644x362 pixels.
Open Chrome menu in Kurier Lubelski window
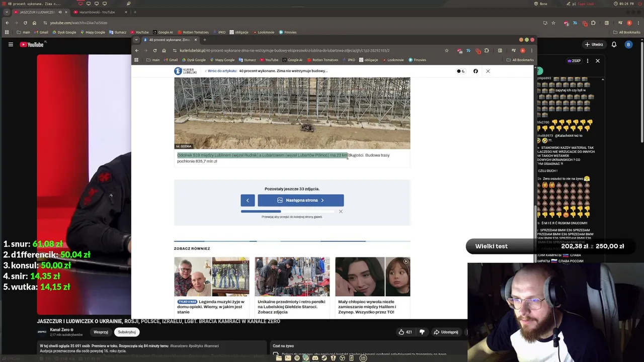tap(532, 50)
